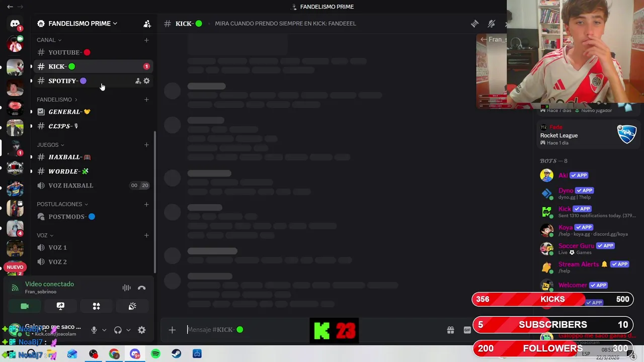Collapse the POSTULACIONES category
Image resolution: width=644 pixels, height=362 pixels.
tap(62, 204)
